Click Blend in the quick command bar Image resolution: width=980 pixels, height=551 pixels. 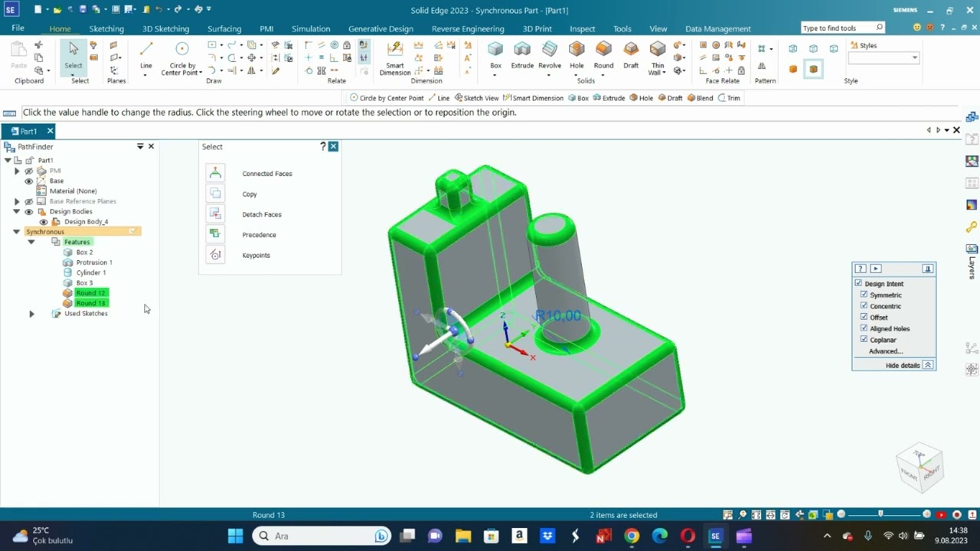700,98
